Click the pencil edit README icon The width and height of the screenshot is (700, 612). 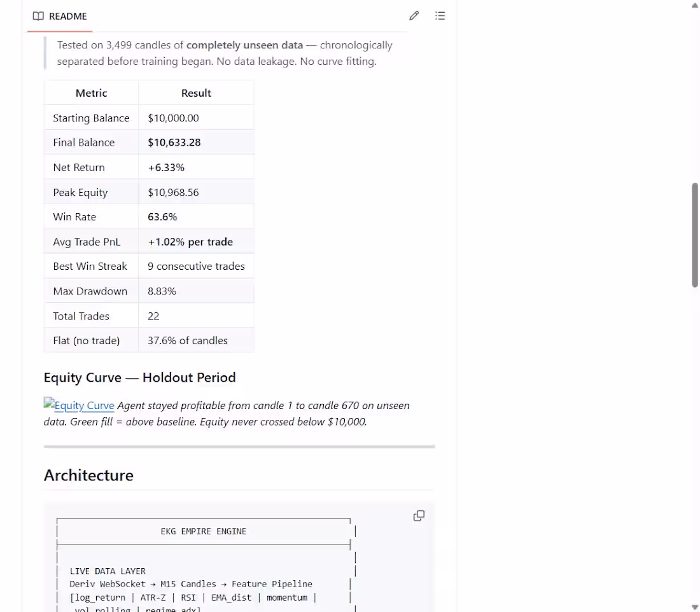(414, 16)
